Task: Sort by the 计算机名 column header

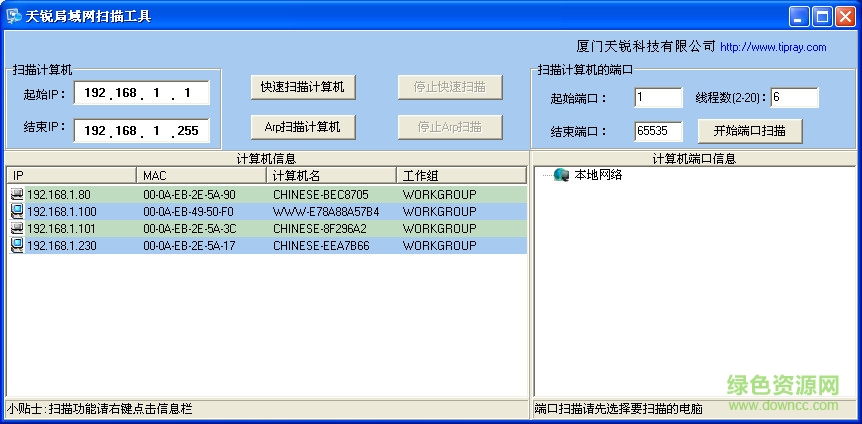Action: tap(332, 175)
